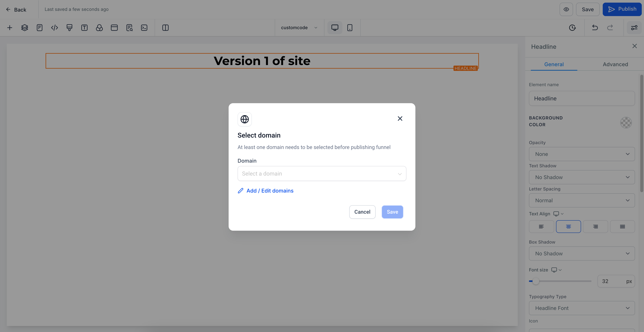Screen dimensions: 644x332
Task: Switch to the Advanced tab
Action: 615,64
